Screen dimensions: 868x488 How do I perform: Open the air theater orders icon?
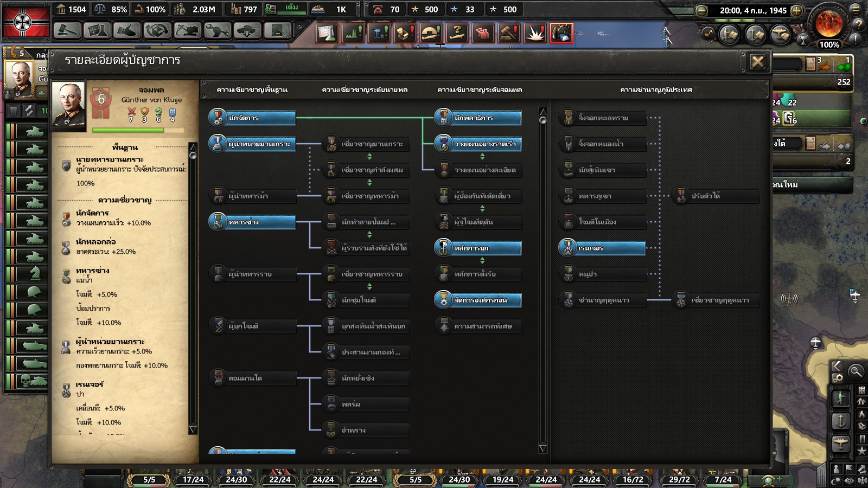tap(780, 34)
